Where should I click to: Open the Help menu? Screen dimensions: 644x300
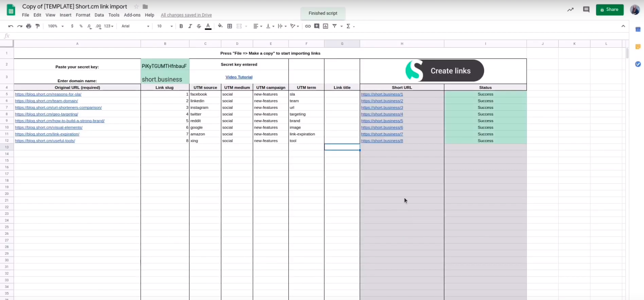click(150, 15)
